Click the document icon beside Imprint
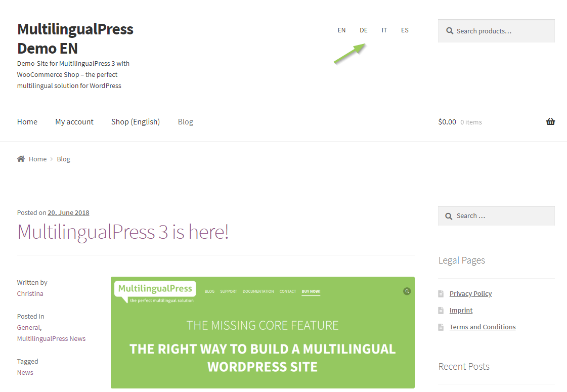This screenshot has height=392, width=567. tap(441, 310)
